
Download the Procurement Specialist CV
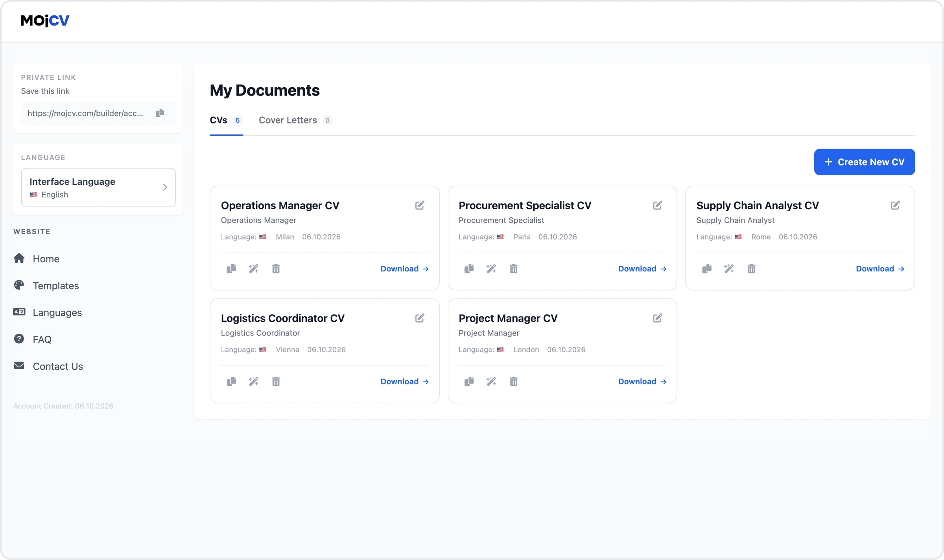tap(642, 269)
